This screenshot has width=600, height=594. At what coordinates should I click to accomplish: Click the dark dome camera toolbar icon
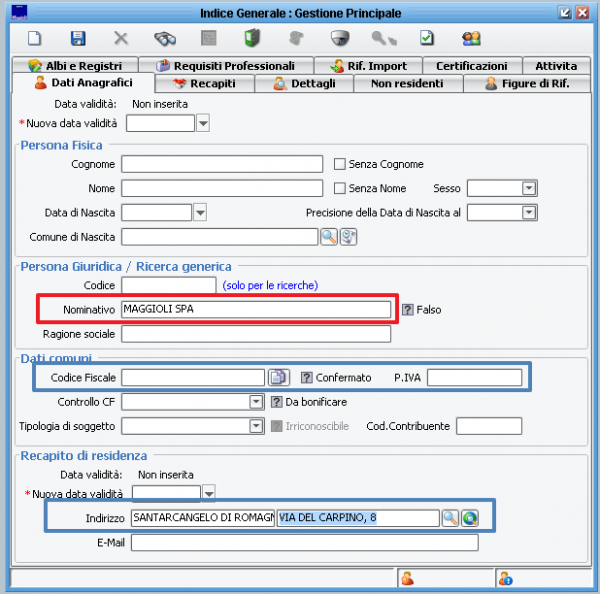tap(340, 38)
